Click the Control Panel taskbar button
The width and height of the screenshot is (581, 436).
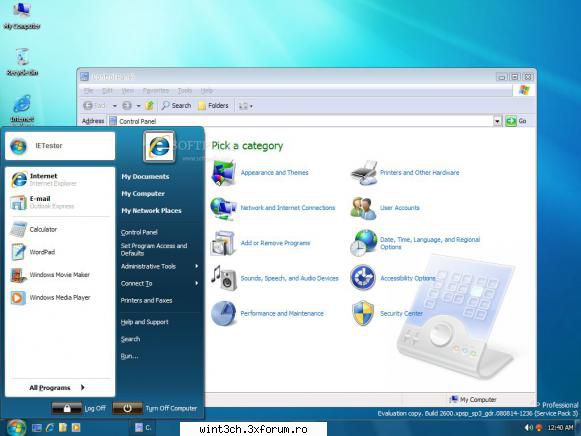pyautogui.click(x=144, y=428)
